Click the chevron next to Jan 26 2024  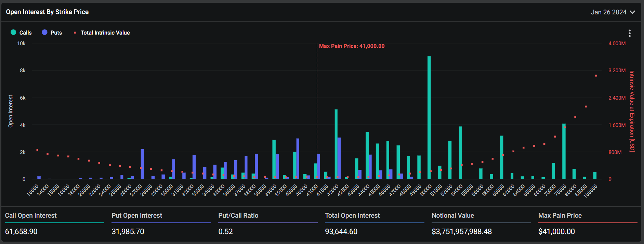(x=632, y=12)
